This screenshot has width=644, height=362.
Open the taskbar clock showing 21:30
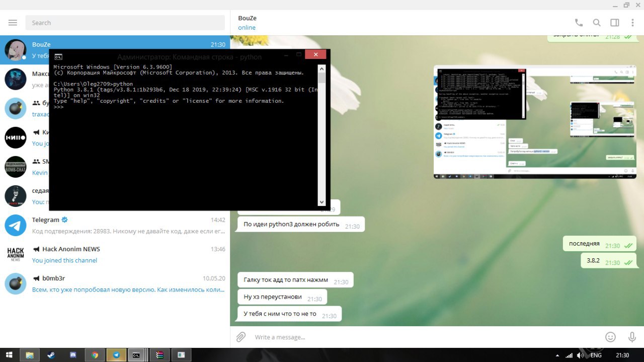622,355
